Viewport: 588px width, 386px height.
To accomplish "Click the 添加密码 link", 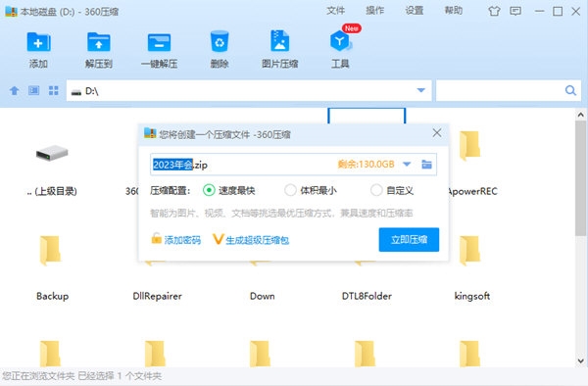I will (182, 240).
